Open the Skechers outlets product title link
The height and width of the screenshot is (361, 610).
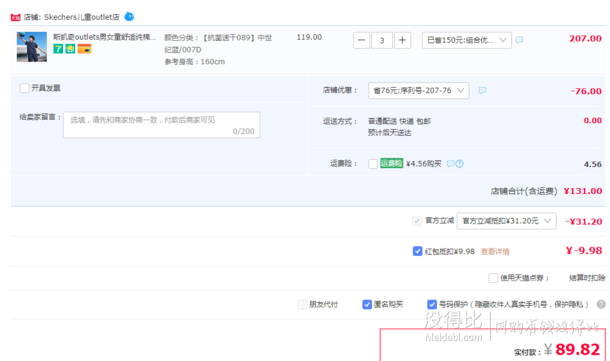(104, 37)
